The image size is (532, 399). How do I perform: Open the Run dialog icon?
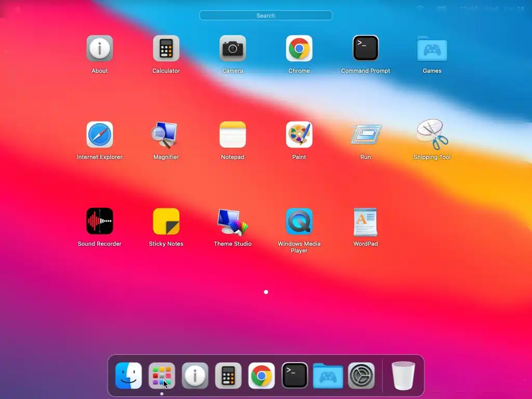(x=365, y=134)
